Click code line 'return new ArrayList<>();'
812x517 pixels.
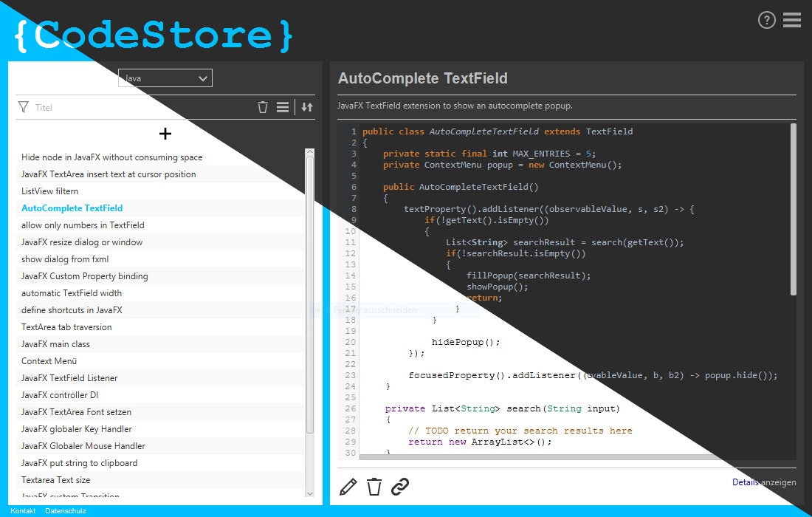pos(480,442)
